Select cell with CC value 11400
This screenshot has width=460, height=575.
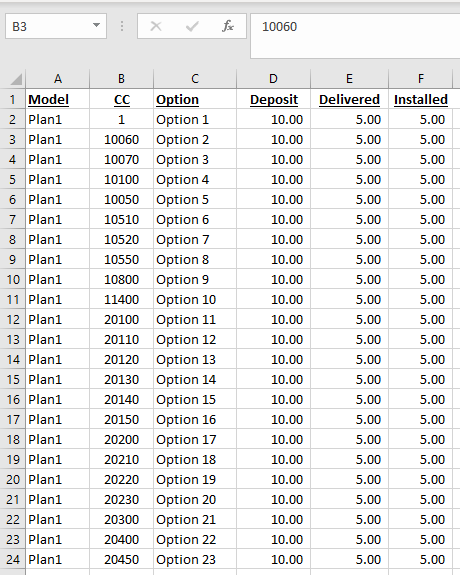pos(121,299)
